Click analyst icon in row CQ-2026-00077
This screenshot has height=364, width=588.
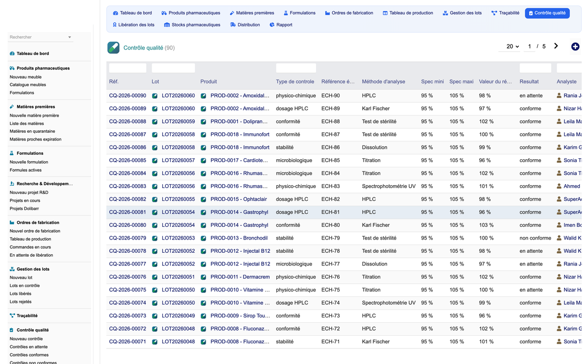pos(559,264)
